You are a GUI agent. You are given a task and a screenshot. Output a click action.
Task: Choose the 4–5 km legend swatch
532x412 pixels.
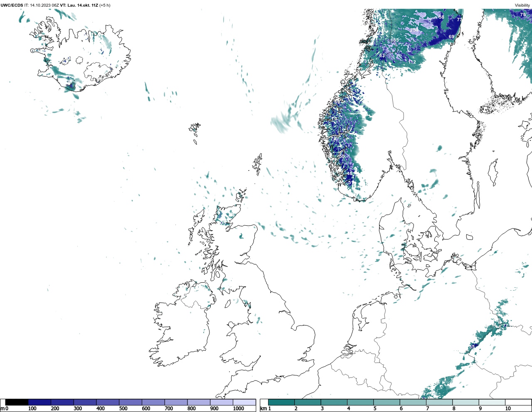[x=360, y=402]
